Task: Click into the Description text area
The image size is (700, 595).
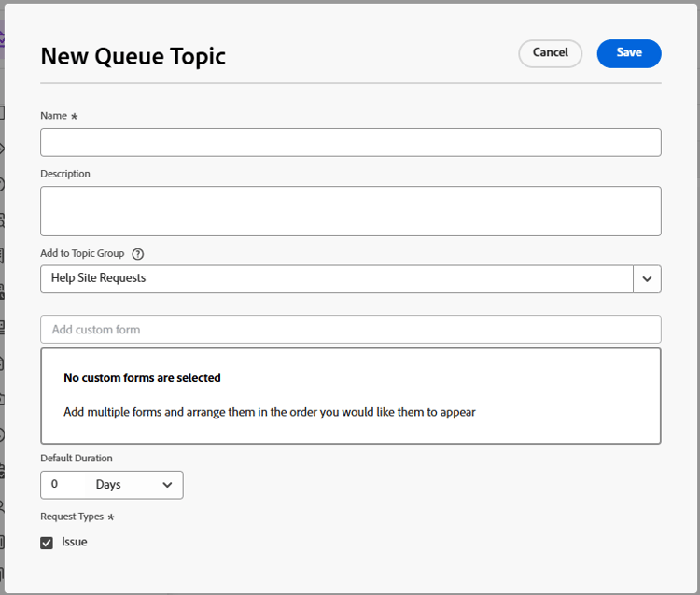Action: pos(350,211)
